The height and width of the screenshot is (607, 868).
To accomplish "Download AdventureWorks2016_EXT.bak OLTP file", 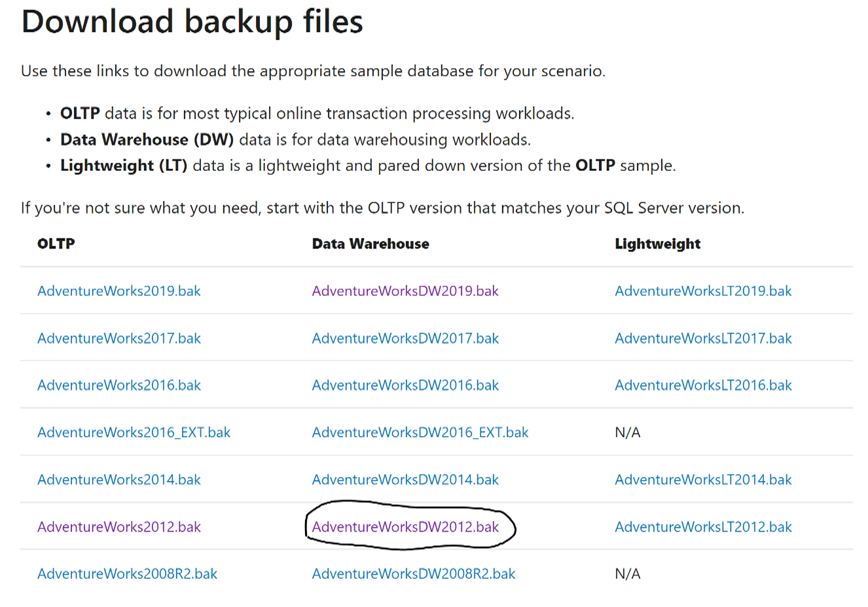I will [134, 432].
